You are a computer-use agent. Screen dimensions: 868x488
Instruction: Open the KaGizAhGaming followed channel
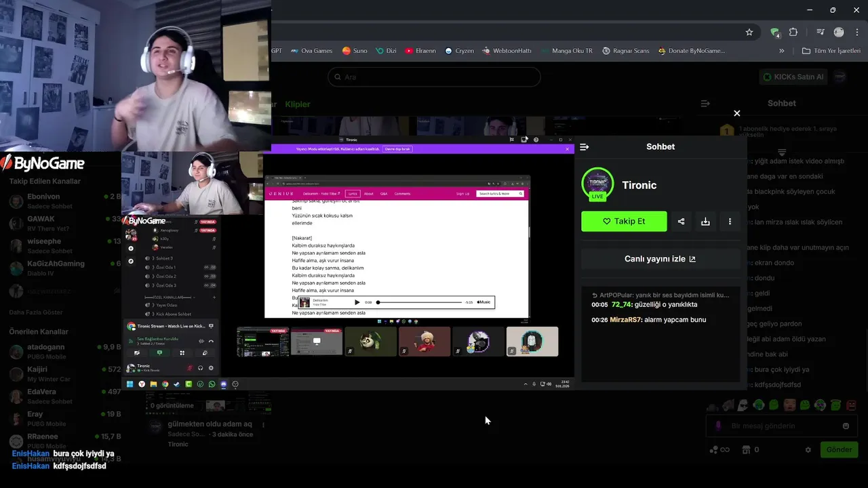point(65,268)
